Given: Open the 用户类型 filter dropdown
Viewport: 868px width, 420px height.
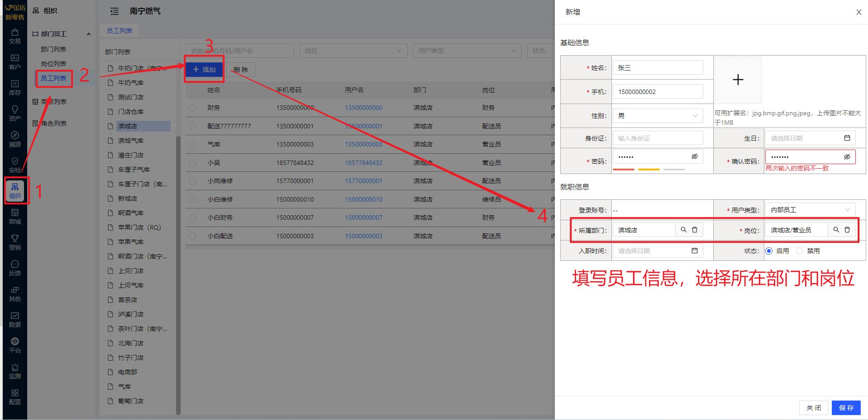Looking at the screenshot, I should [x=467, y=51].
